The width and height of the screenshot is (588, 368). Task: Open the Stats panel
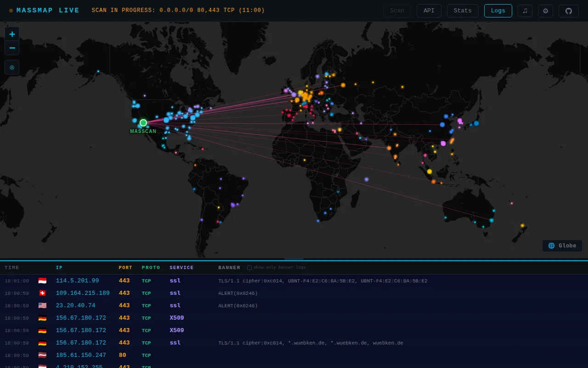(463, 11)
